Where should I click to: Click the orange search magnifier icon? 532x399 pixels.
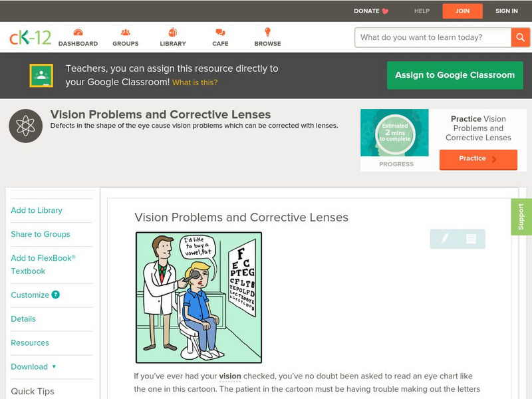pyautogui.click(x=521, y=37)
